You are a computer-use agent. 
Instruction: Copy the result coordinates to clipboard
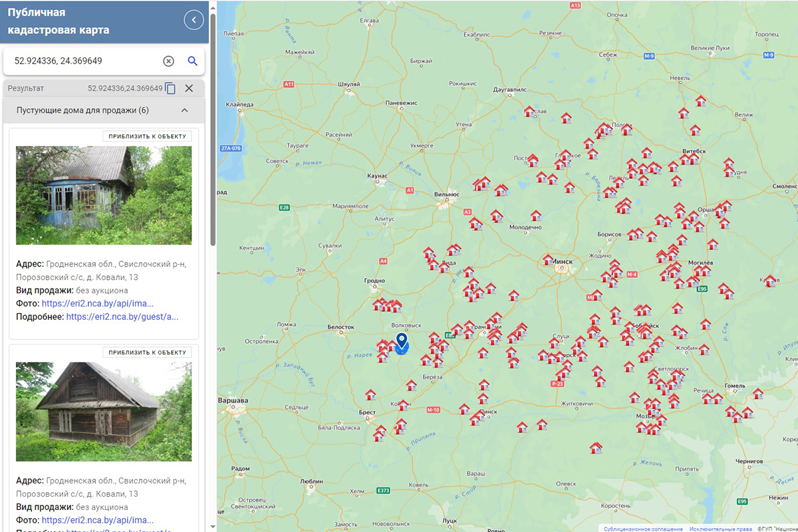[x=171, y=88]
